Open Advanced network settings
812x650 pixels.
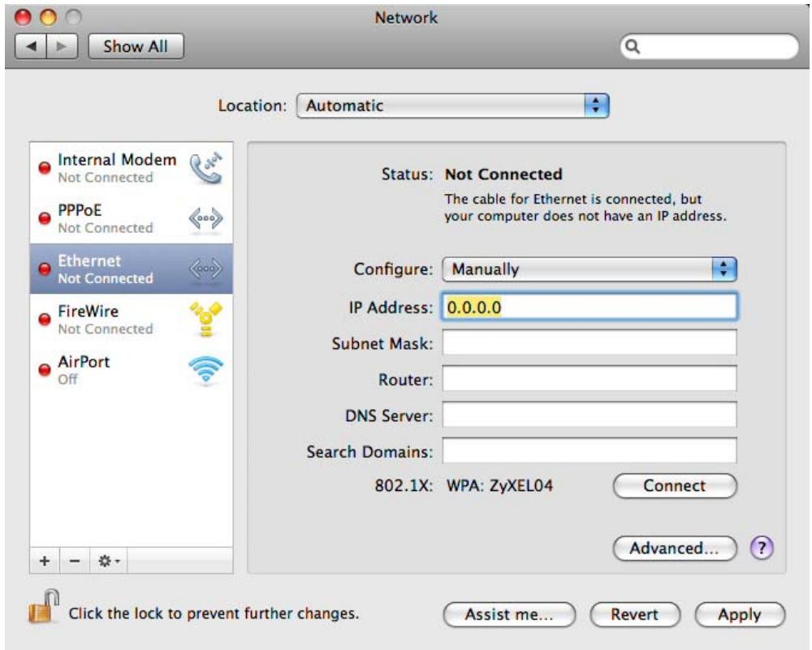[675, 548]
